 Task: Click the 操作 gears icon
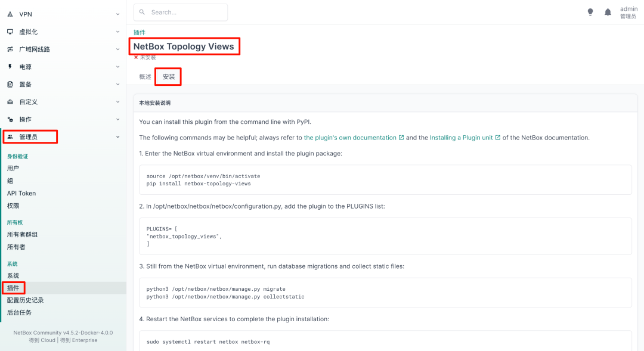point(10,119)
